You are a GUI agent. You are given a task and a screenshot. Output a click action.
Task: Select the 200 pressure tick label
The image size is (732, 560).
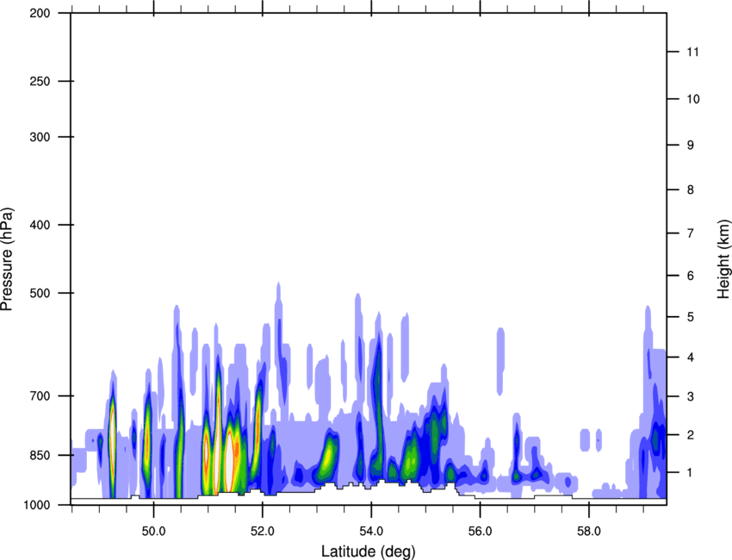40,13
